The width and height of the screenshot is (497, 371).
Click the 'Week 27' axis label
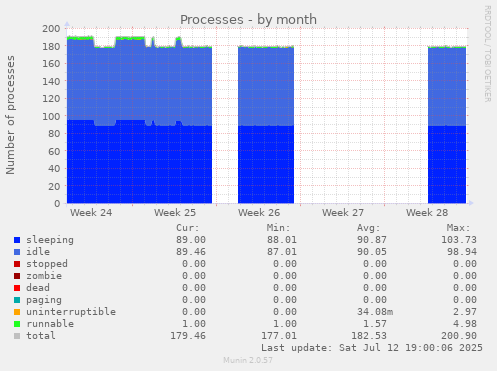[343, 213]
